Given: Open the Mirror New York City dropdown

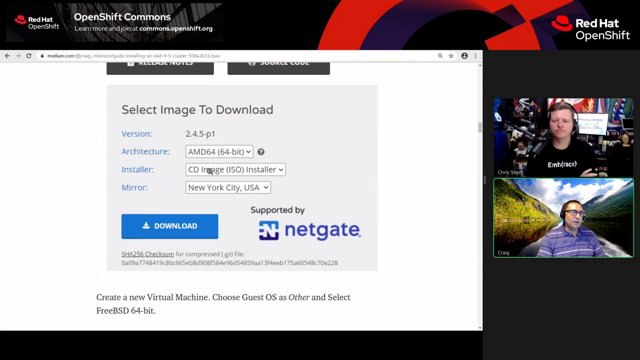Looking at the screenshot, I should pyautogui.click(x=228, y=187).
